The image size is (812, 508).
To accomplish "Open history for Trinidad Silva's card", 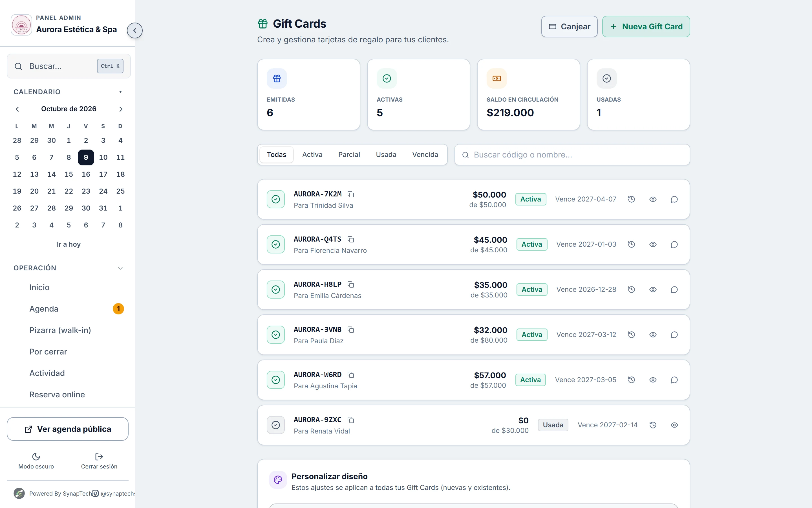I will (632, 199).
